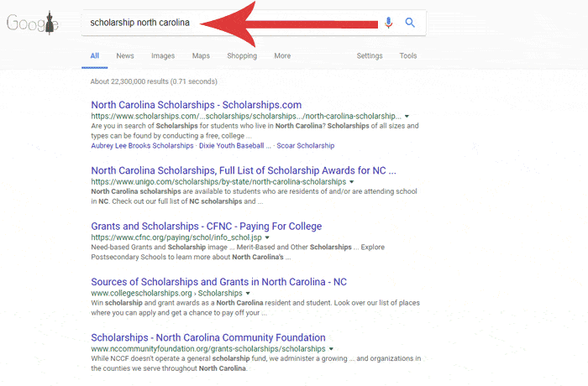Click the Google logo
This screenshot has height=386, width=588.
[x=32, y=23]
